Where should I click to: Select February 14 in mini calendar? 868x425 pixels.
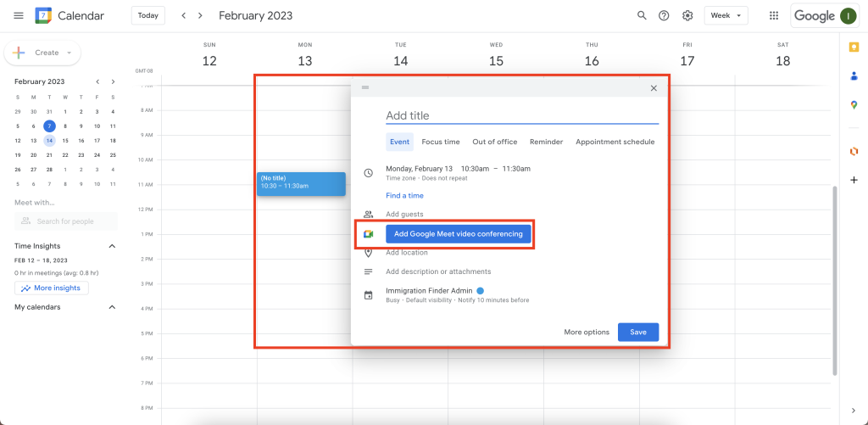click(49, 141)
